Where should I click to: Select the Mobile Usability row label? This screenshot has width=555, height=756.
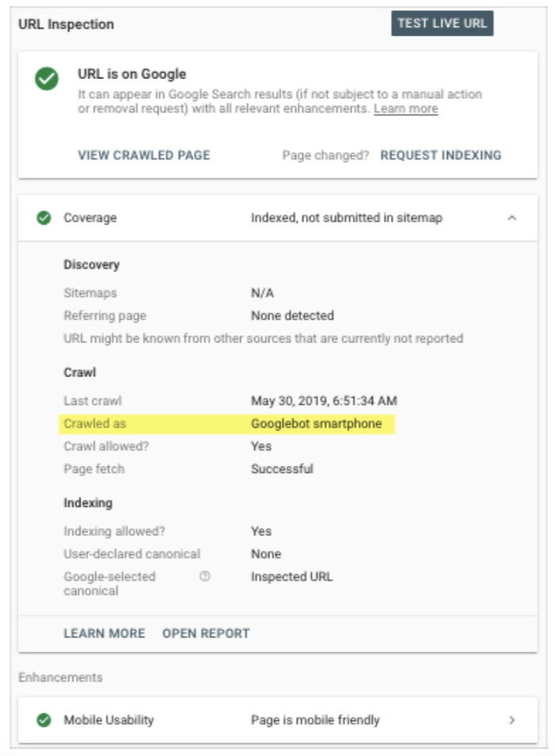108,720
